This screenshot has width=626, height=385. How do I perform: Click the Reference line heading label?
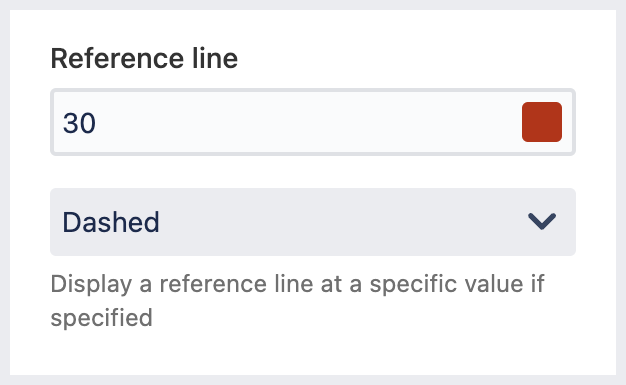tap(144, 58)
